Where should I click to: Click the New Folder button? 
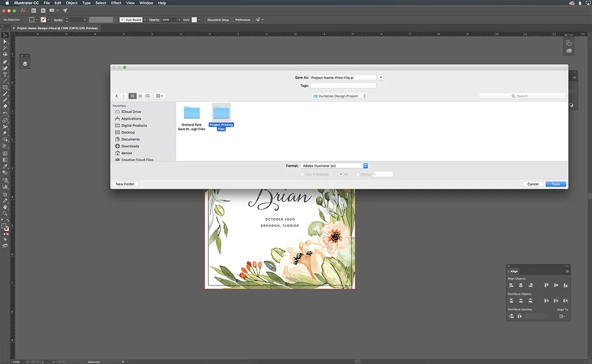pos(125,184)
